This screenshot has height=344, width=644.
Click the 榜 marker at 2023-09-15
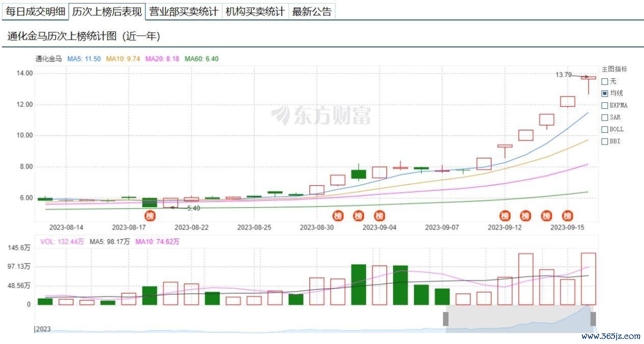[x=568, y=216]
